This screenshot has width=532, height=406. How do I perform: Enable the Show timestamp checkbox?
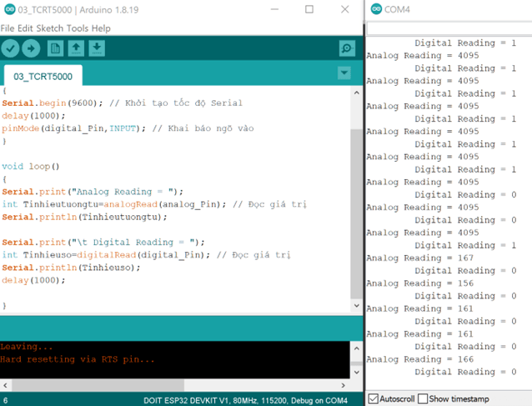tap(423, 398)
